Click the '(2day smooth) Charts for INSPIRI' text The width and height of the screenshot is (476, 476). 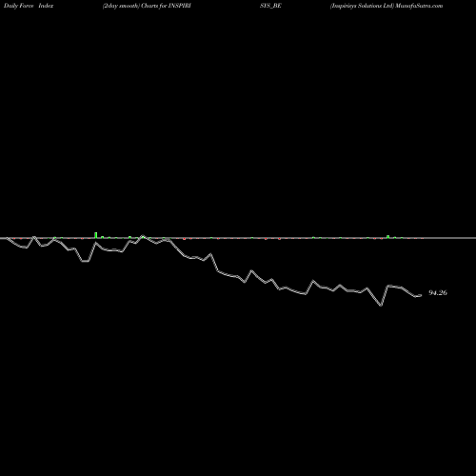[147, 6]
